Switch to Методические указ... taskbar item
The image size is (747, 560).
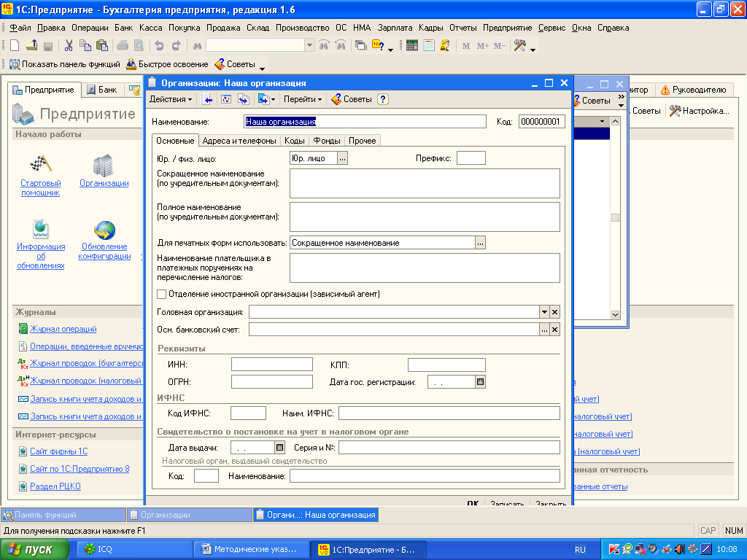click(x=252, y=550)
